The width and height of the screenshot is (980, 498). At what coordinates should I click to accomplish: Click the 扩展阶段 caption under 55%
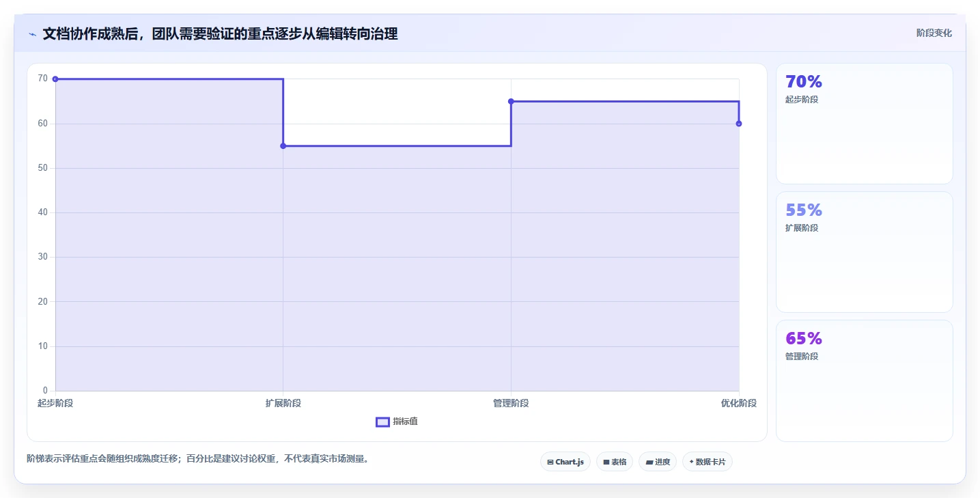click(802, 227)
